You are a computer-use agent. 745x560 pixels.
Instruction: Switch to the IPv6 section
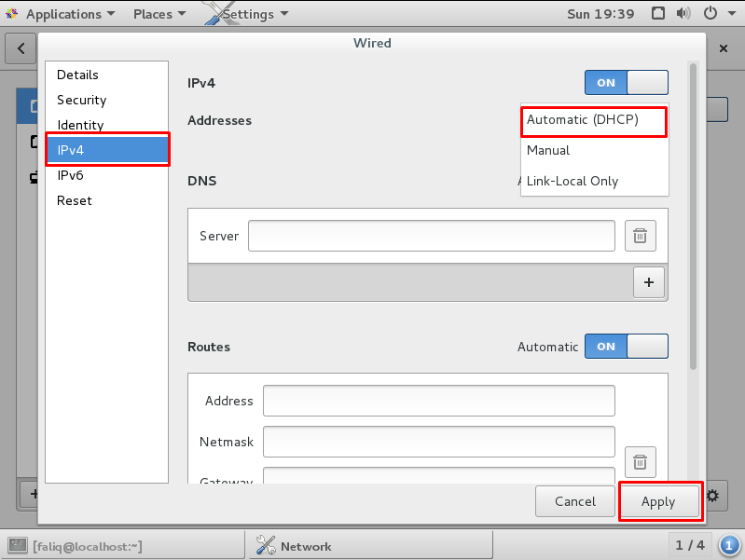pos(107,175)
